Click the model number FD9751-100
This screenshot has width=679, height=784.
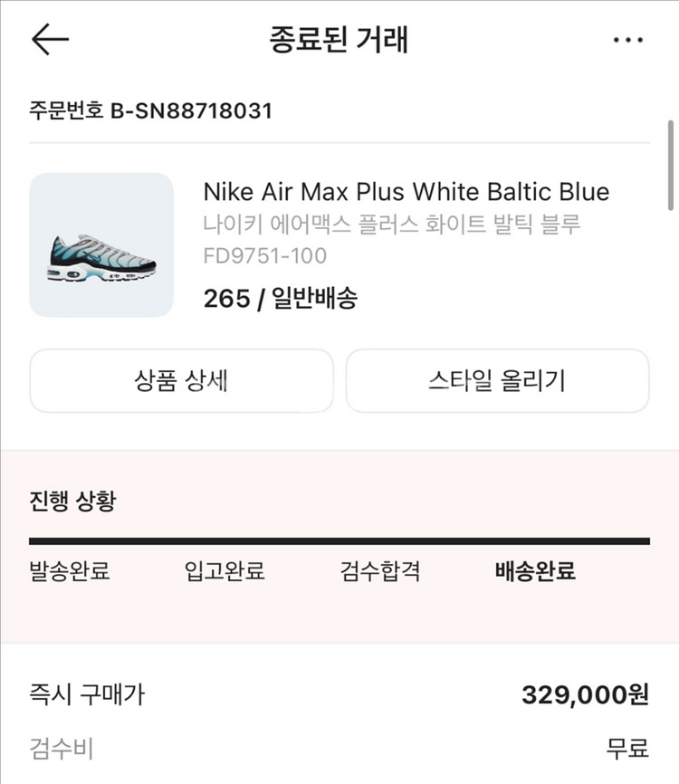tap(265, 256)
